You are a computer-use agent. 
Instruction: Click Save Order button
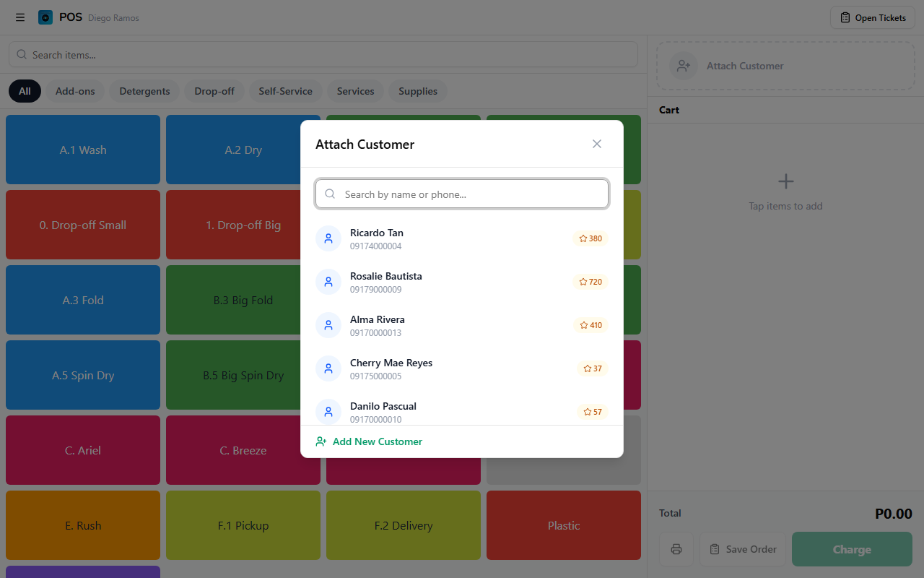744,549
